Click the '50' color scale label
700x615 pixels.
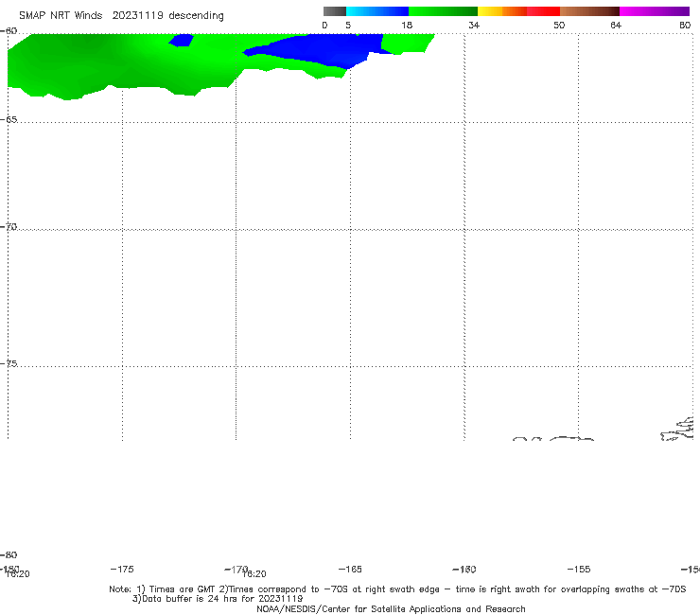[x=559, y=25]
